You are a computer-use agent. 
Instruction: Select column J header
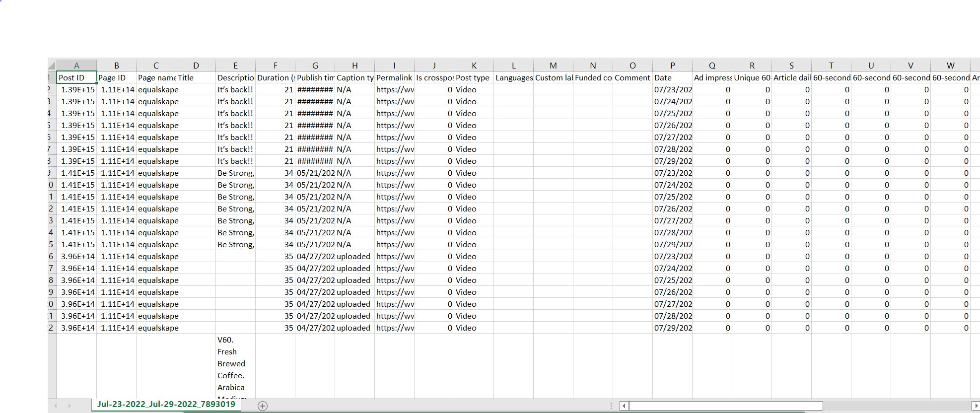[x=434, y=66]
